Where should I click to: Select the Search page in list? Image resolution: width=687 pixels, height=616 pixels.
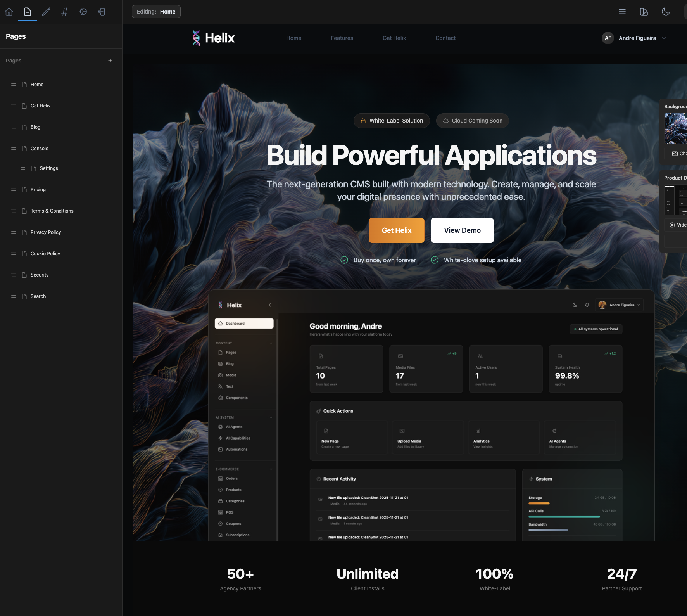[38, 296]
